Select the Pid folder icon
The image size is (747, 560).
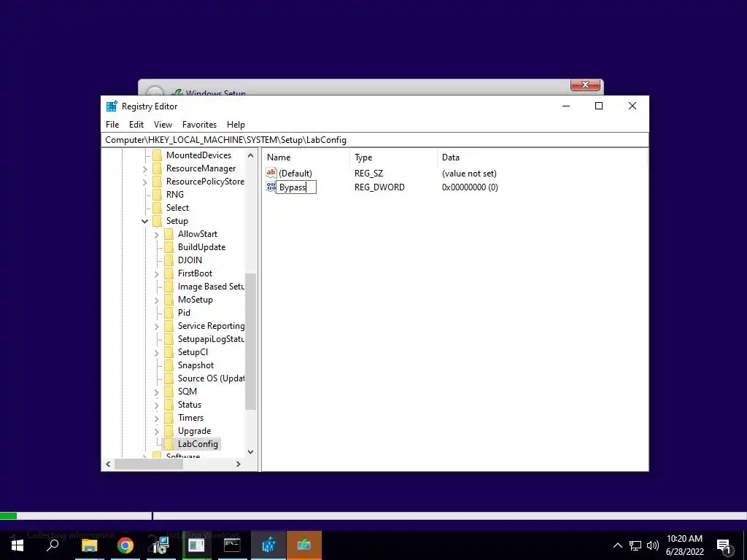pyautogui.click(x=169, y=313)
